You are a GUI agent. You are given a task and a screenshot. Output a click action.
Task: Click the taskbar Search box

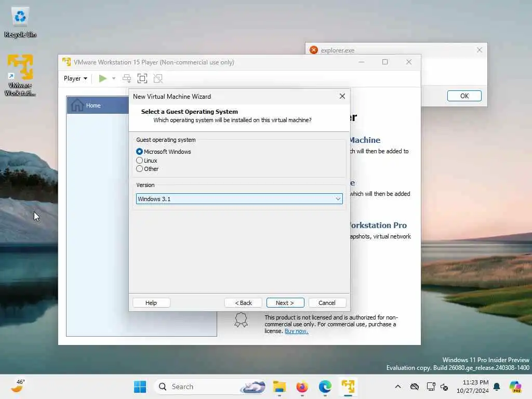pos(210,387)
